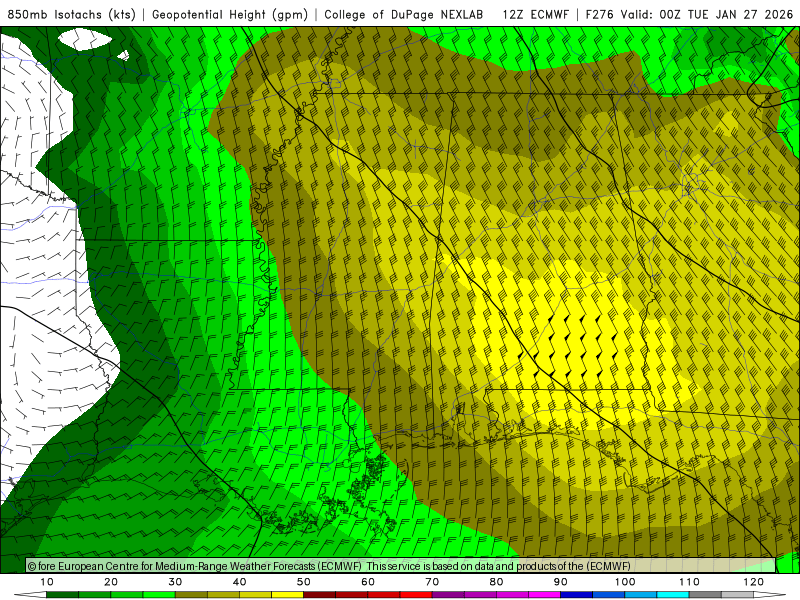Click the '100' legend label
800x600 pixels.
(x=625, y=582)
